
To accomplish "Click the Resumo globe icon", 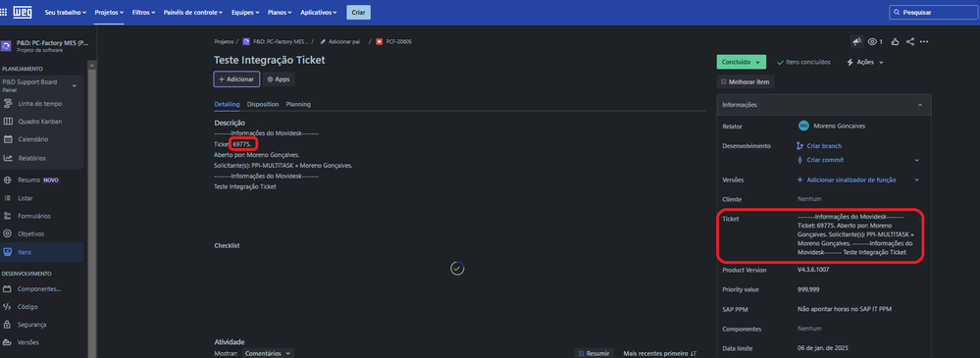I will (x=8, y=179).
